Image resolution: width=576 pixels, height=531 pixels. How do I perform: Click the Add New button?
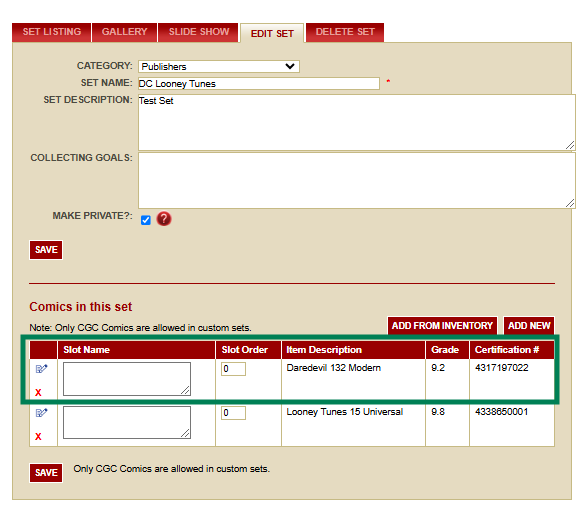coord(529,326)
